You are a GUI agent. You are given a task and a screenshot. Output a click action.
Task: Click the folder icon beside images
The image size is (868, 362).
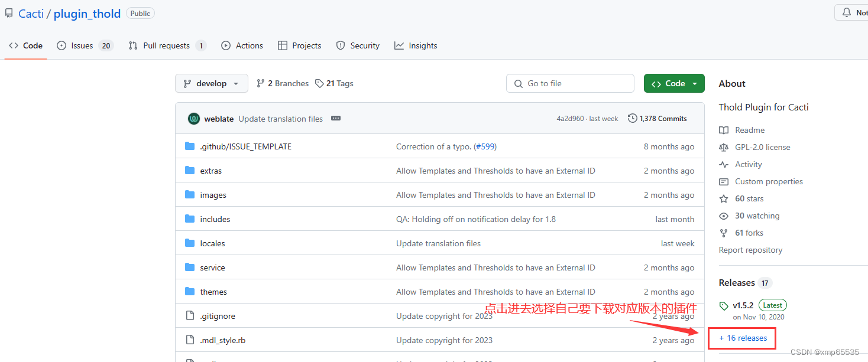(190, 194)
